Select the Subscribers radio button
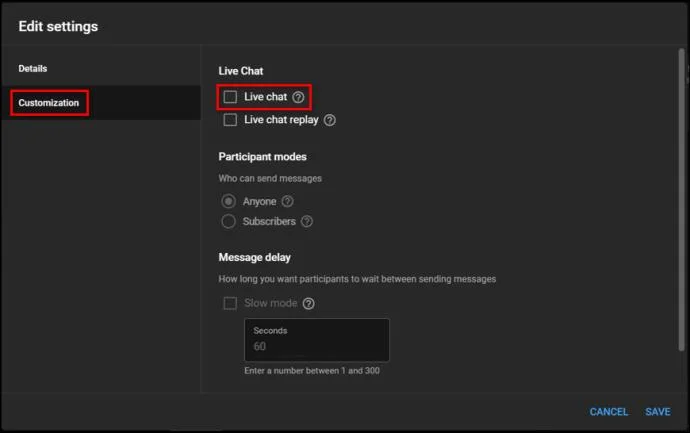The width and height of the screenshot is (690, 433). coord(228,221)
